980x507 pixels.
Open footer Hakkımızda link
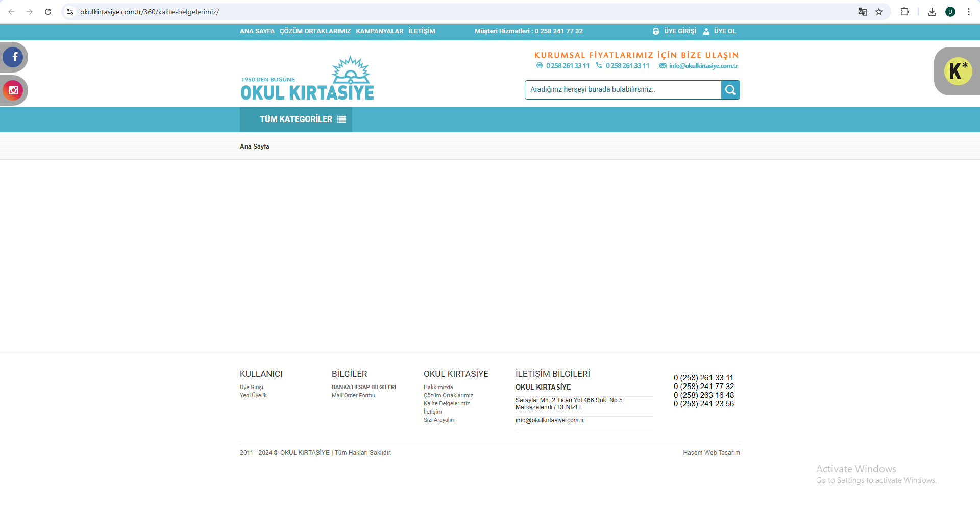(x=438, y=388)
